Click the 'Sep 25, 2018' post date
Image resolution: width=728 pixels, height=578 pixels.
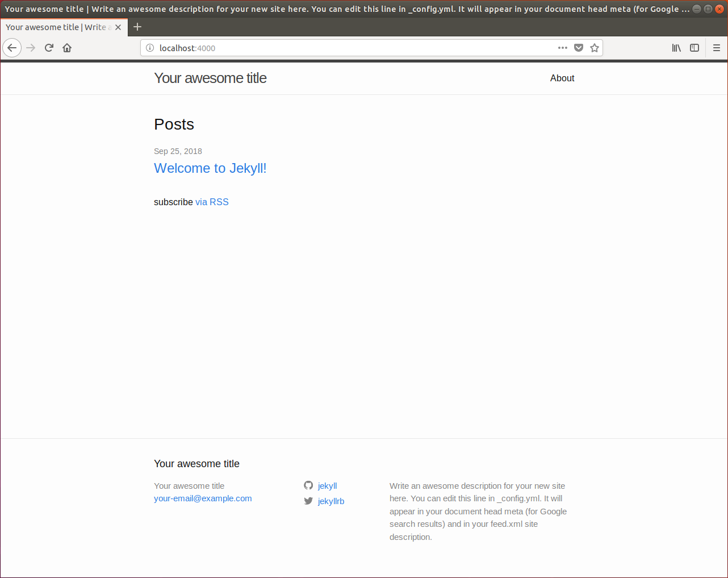(178, 151)
